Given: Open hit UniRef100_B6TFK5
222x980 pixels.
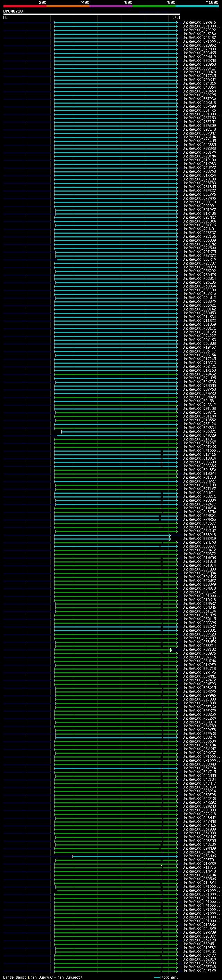Looking at the screenshot, I should pyautogui.click(x=199, y=110).
